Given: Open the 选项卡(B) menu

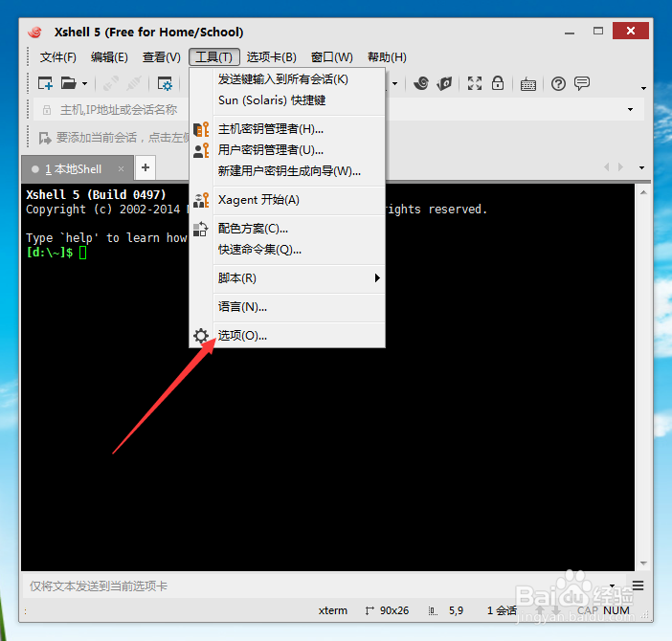Looking at the screenshot, I should click(x=271, y=57).
